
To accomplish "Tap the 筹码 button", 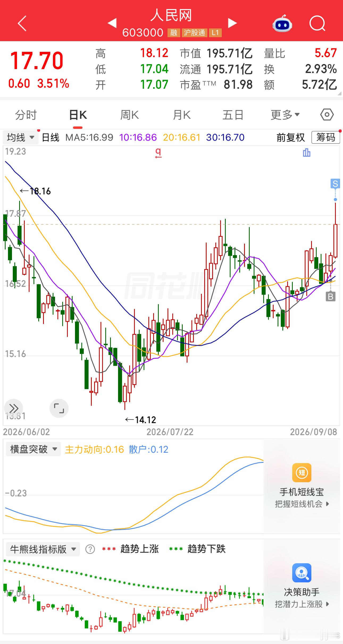I will 326,137.
